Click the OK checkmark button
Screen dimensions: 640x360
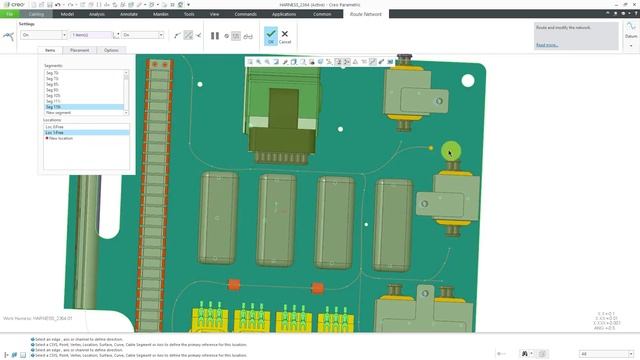[x=271, y=36]
